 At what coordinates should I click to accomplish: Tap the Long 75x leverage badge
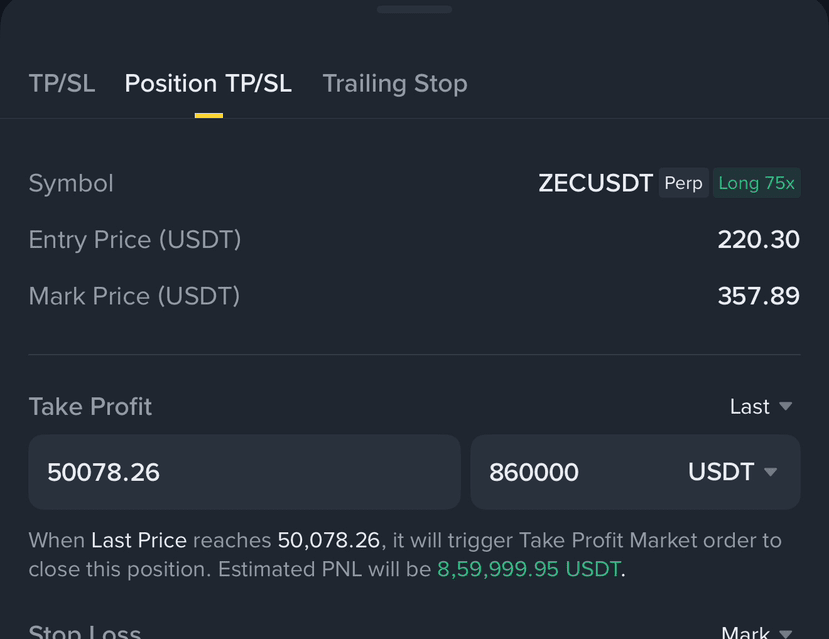tap(757, 183)
